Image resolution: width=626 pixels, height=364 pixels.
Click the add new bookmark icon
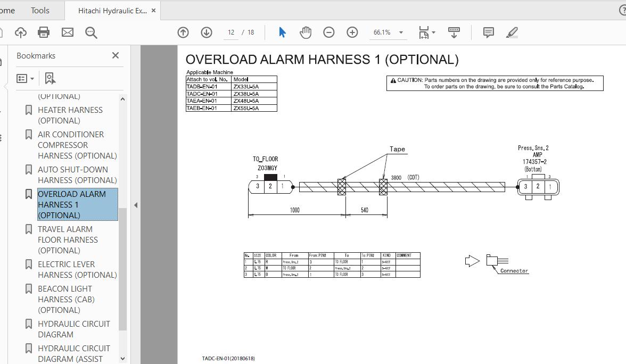click(50, 79)
